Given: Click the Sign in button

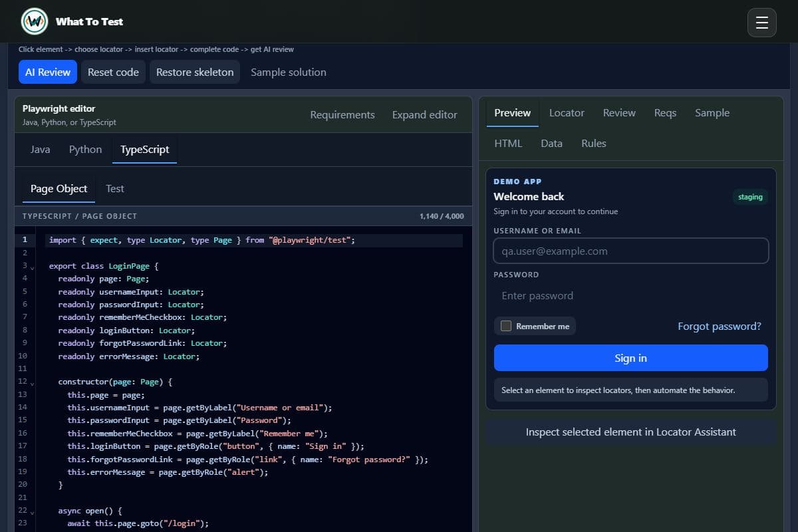Looking at the screenshot, I should coord(630,358).
